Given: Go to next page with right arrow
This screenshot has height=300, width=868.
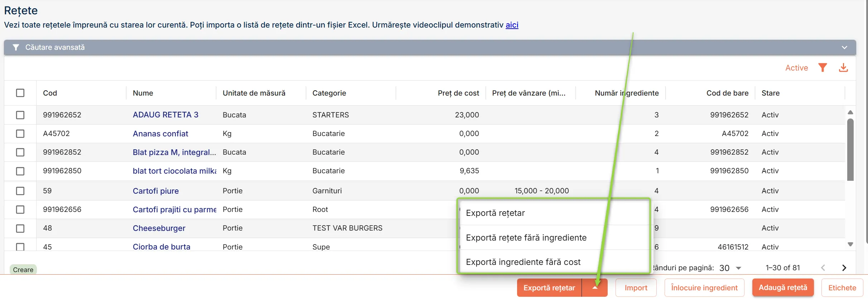Looking at the screenshot, I should [844, 268].
